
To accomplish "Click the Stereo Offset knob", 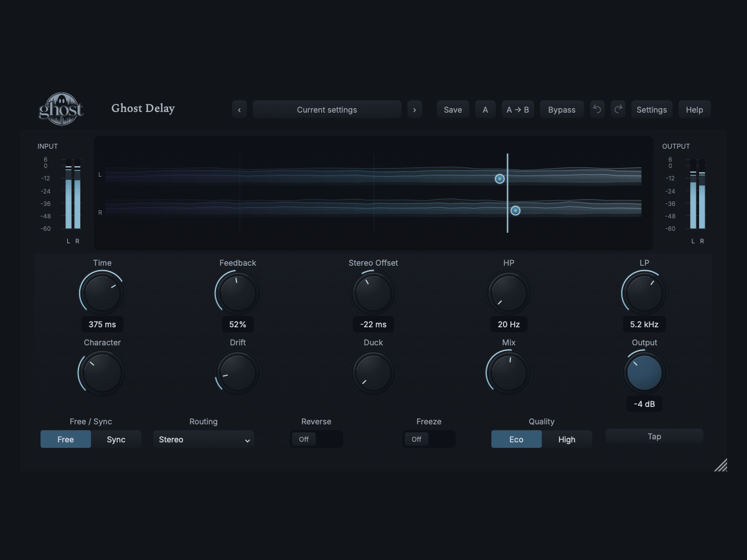I will click(374, 293).
